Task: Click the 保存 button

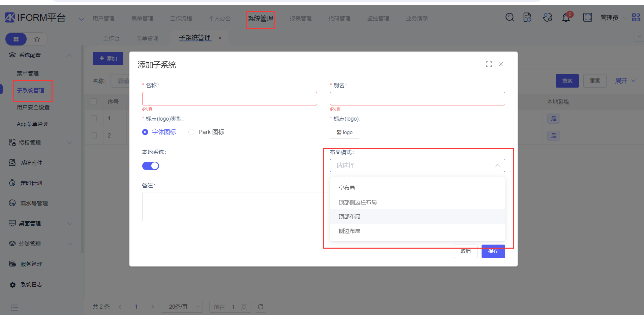Action: pos(493,251)
